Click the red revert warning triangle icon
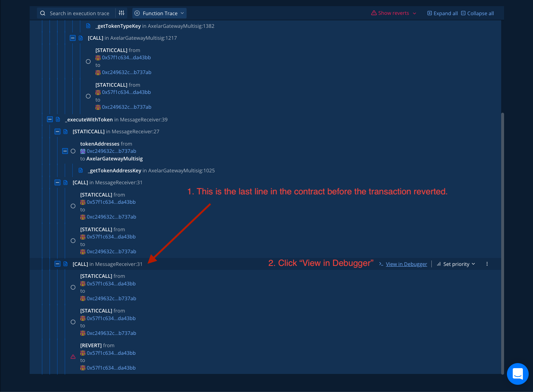 [x=73, y=357]
